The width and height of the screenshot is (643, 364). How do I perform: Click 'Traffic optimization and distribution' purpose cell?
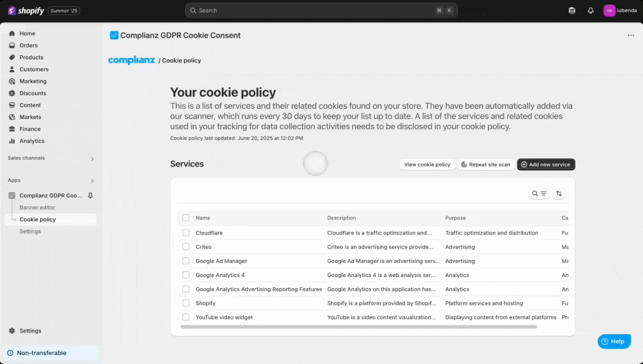(x=492, y=233)
